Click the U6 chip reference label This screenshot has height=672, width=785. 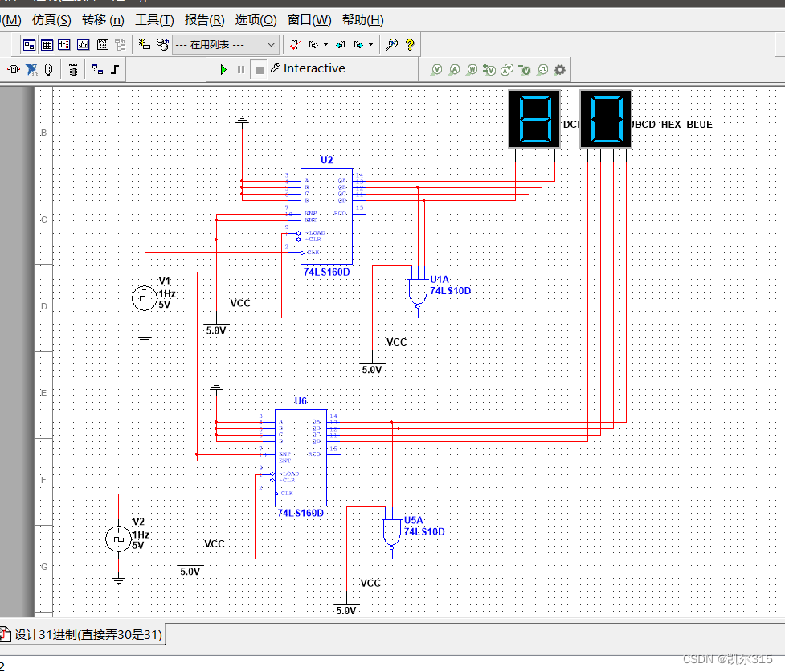click(x=301, y=400)
